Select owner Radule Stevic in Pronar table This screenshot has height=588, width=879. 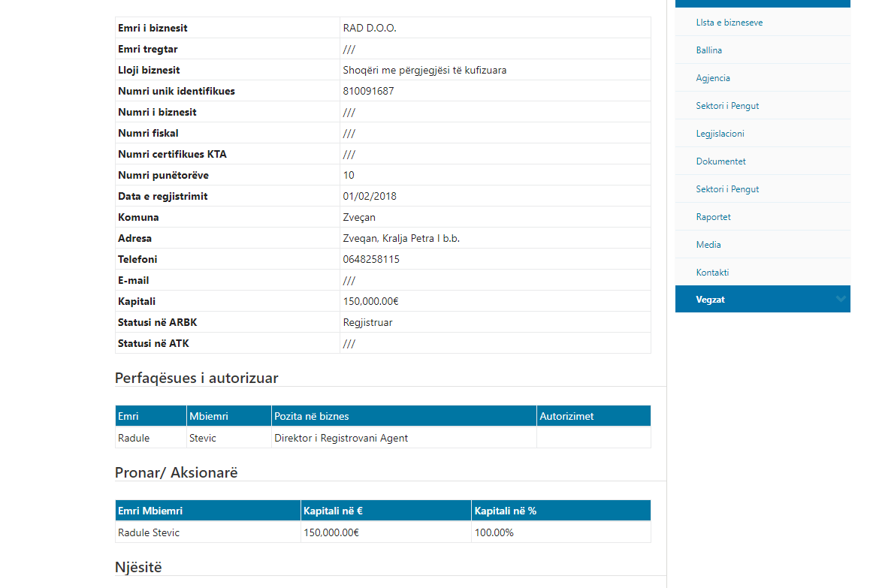pos(149,532)
